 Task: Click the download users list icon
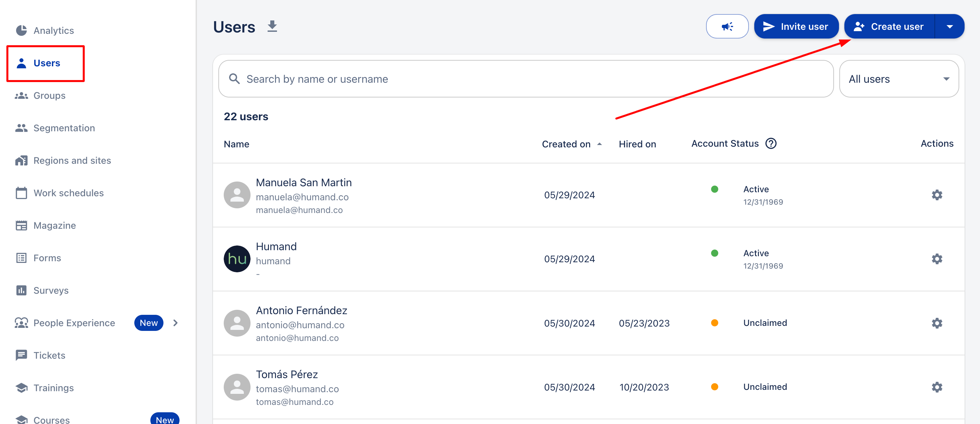pos(272,26)
